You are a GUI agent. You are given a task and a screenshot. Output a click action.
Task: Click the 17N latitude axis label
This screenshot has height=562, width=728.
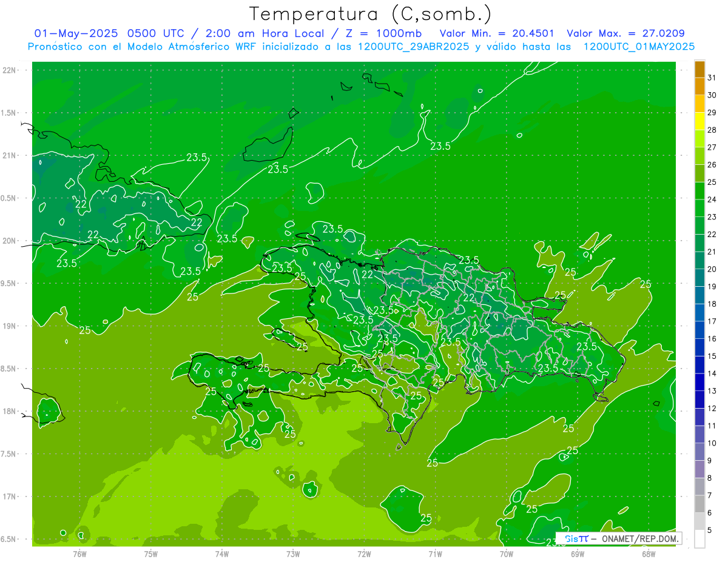tap(10, 497)
